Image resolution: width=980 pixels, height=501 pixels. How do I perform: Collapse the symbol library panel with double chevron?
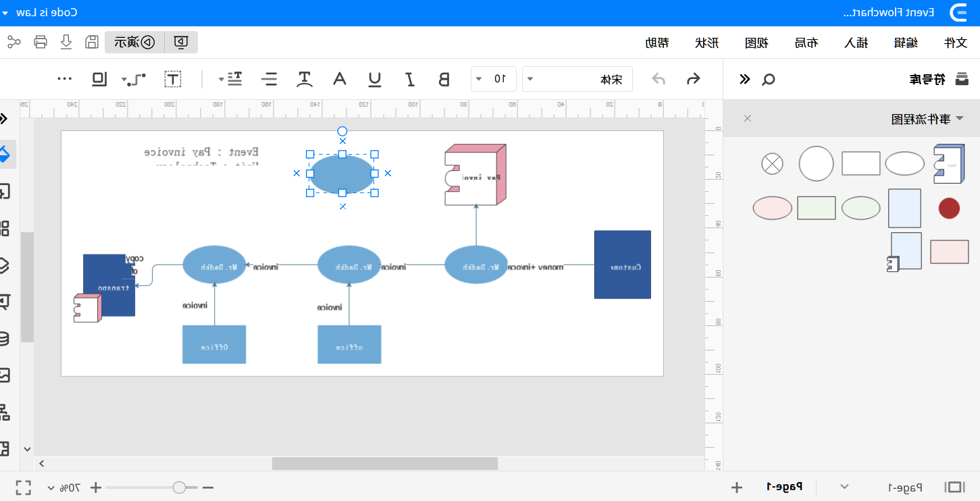[x=744, y=79]
